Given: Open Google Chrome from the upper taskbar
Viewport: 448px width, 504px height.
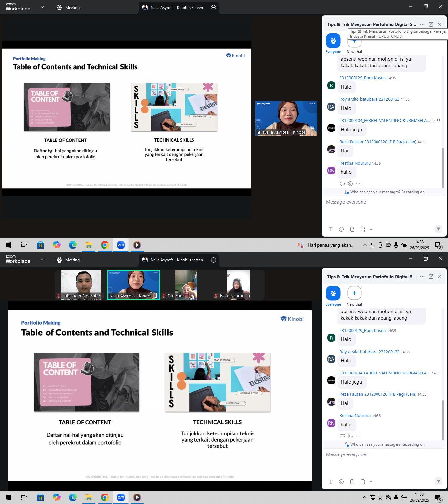Looking at the screenshot, I should 105,245.
